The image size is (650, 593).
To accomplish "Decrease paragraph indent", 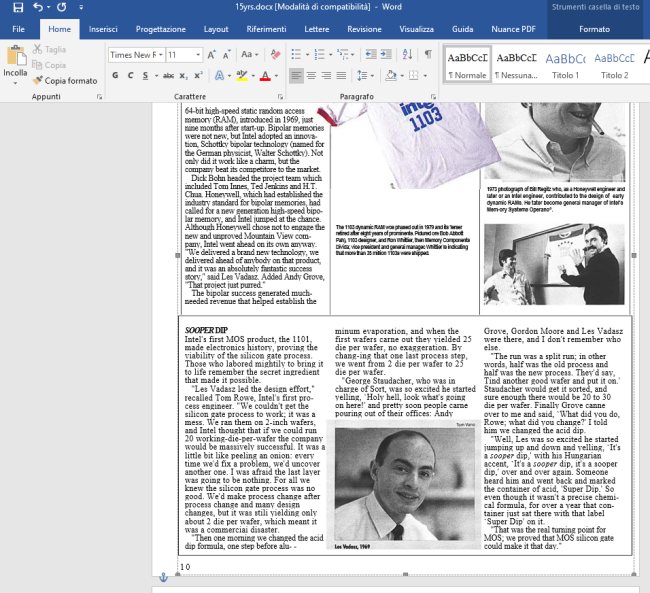I will coord(371,54).
